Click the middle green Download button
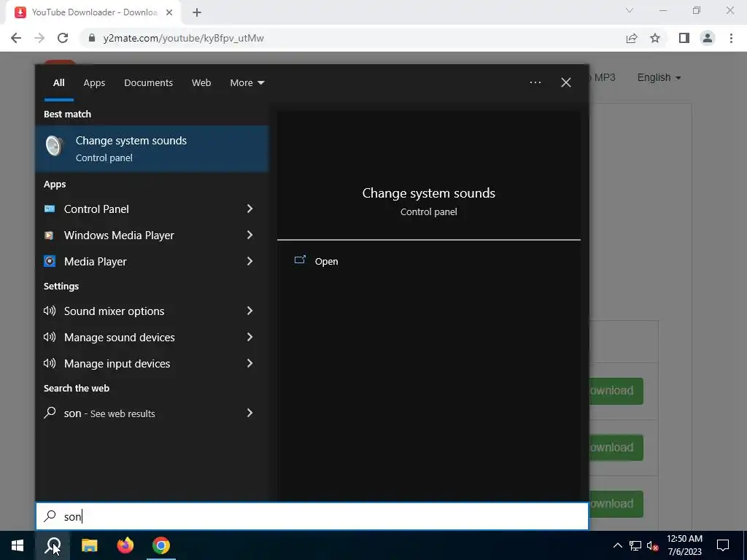The height and width of the screenshot is (560, 747). click(616, 448)
